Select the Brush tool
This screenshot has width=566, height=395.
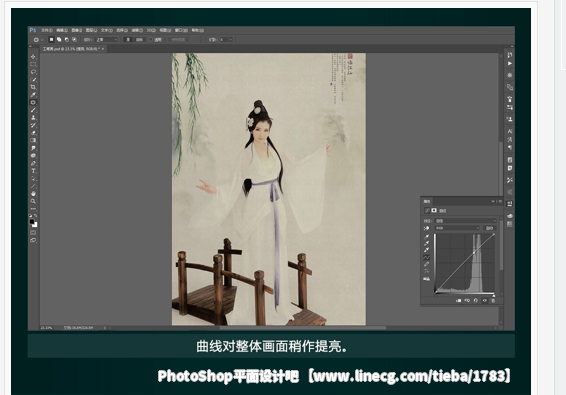(33, 110)
